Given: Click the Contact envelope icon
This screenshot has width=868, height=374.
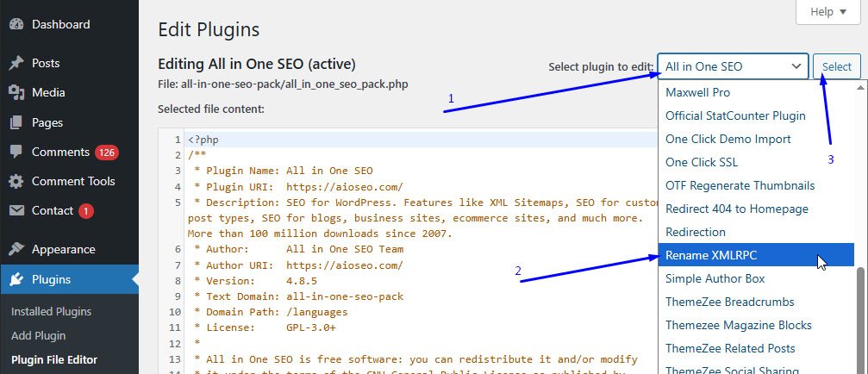Looking at the screenshot, I should pyautogui.click(x=16, y=210).
